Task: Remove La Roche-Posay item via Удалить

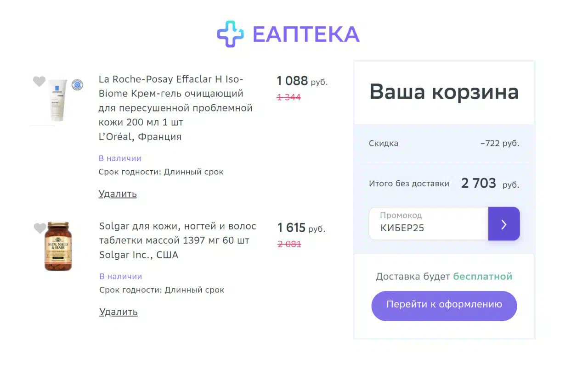Action: [x=118, y=194]
